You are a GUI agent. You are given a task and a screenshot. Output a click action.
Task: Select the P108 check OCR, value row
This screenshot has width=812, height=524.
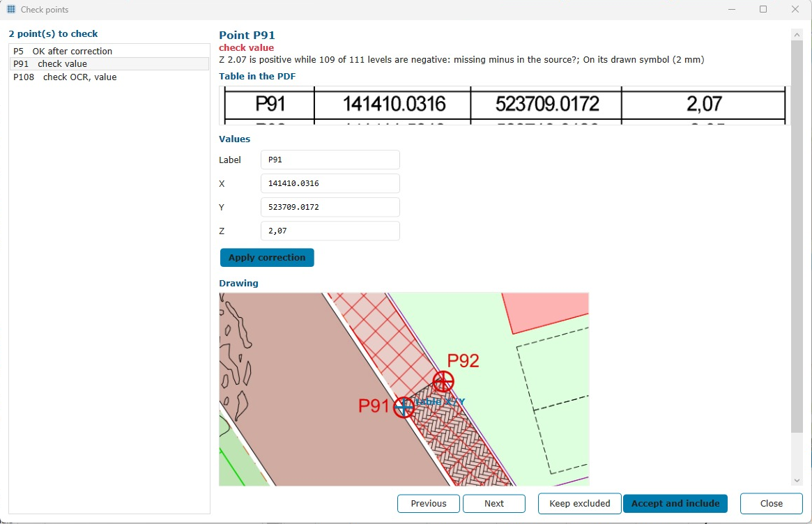(109, 77)
